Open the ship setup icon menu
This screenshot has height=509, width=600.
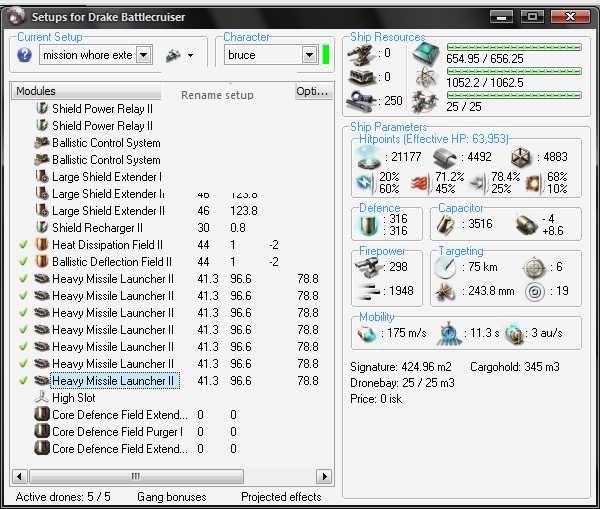[179, 55]
